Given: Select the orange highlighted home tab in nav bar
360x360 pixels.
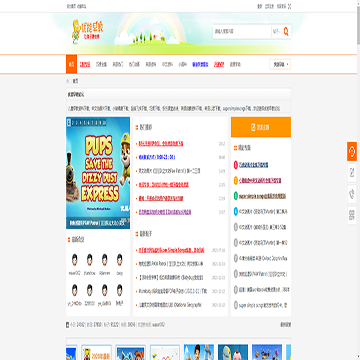Looking at the screenshot, I should [71, 64].
